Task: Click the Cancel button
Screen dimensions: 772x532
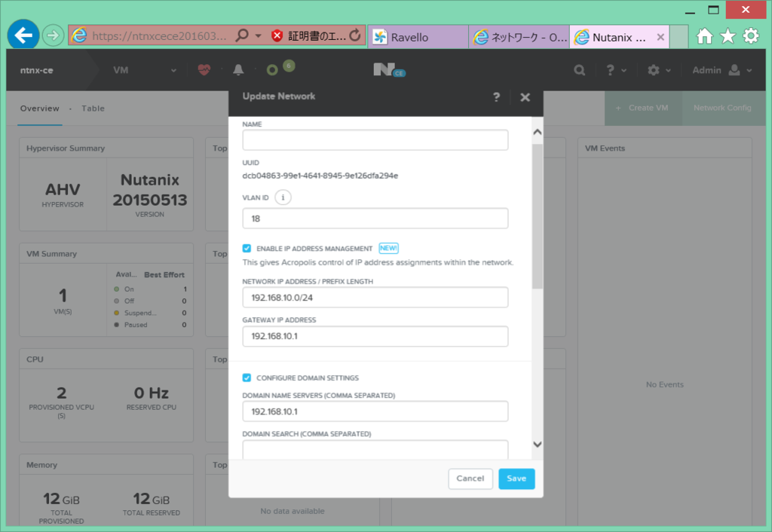Action: pos(470,478)
